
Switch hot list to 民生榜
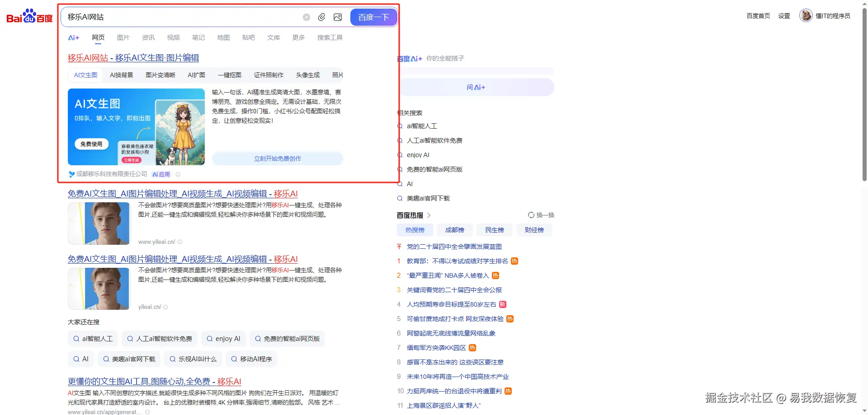coord(495,230)
